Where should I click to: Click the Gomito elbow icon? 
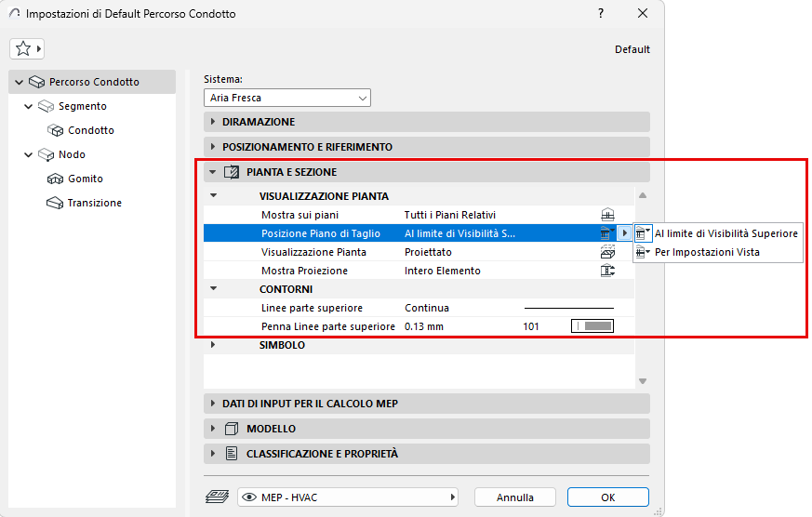point(56,179)
